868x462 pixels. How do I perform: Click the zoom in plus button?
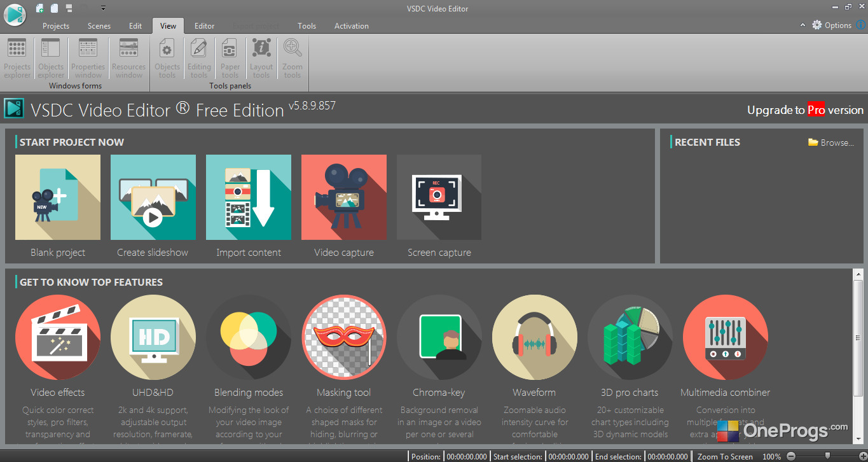point(862,456)
